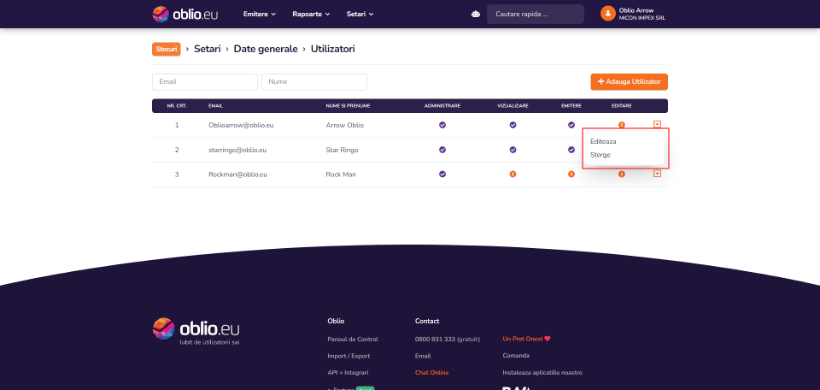Click Arrow Oblio's orange editare warning icon

coord(621,125)
